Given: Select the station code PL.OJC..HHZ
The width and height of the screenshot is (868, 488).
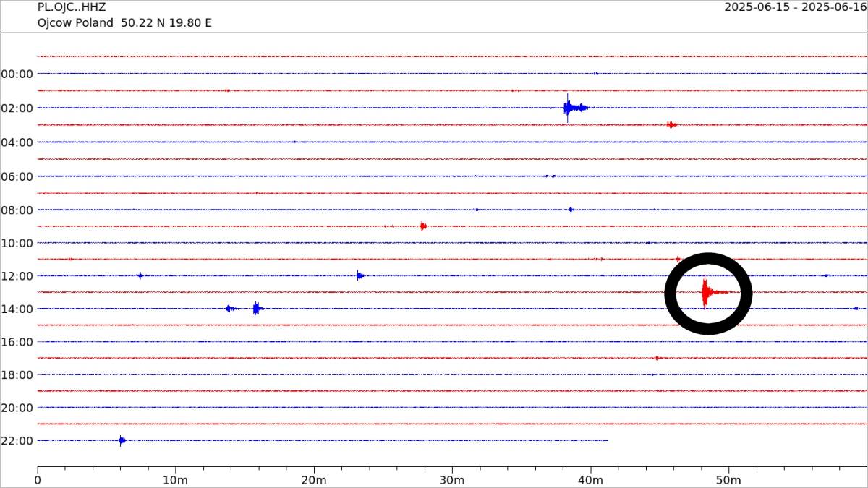Looking at the screenshot, I should click(72, 7).
